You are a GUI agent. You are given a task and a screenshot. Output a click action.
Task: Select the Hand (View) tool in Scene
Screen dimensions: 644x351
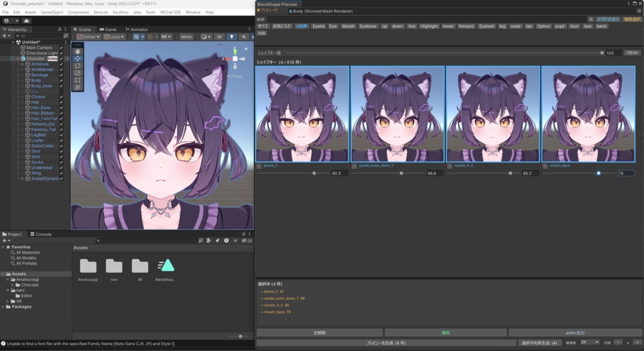click(77, 52)
